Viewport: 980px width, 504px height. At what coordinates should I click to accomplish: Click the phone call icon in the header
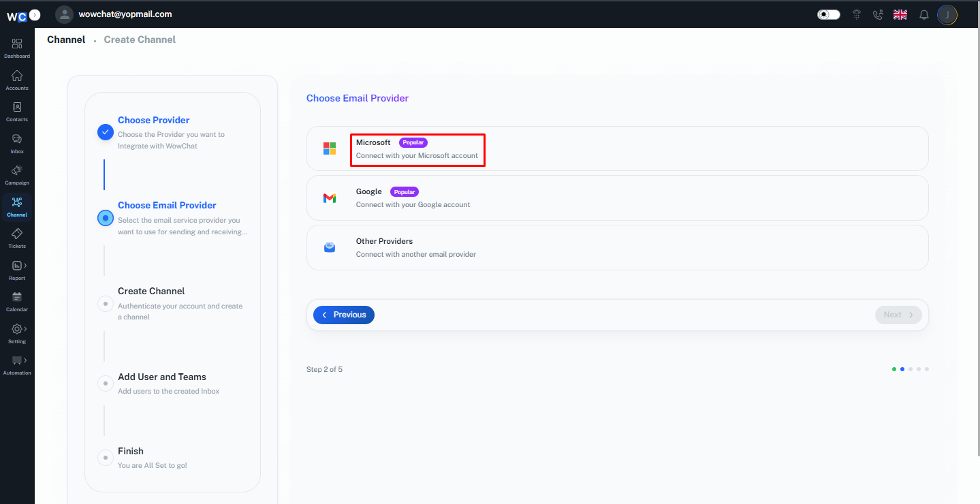tap(878, 14)
